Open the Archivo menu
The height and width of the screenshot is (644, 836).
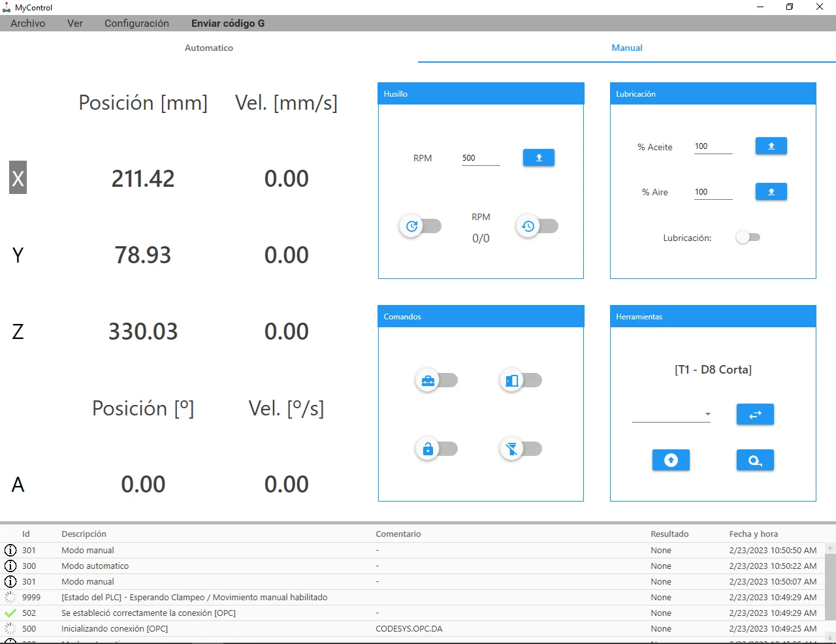28,23
